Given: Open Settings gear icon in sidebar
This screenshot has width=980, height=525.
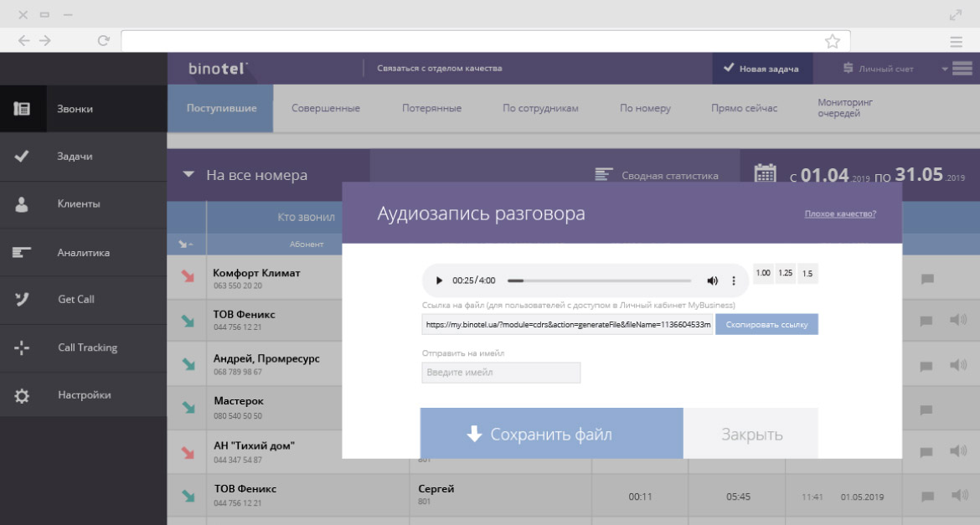Looking at the screenshot, I should point(23,395).
